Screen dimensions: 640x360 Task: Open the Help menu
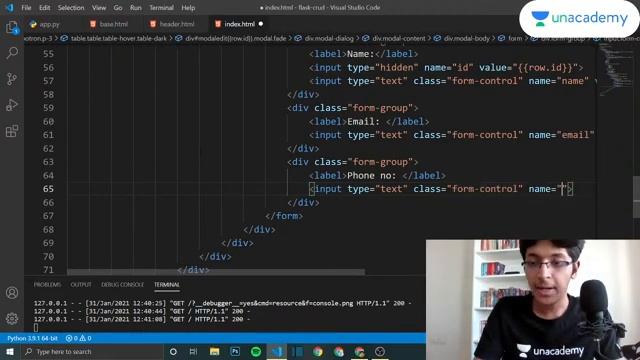coord(188,8)
